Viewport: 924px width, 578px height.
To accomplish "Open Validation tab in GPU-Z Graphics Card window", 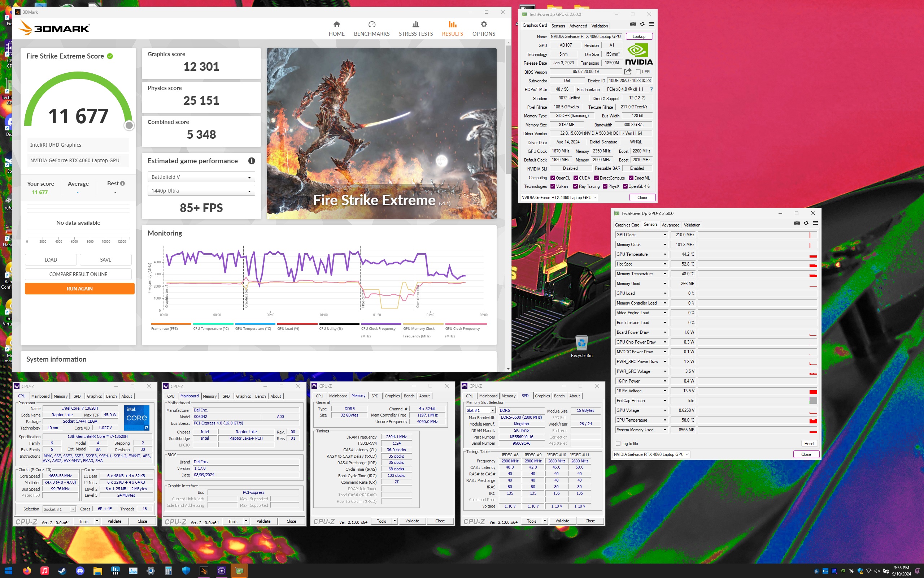I will (600, 26).
